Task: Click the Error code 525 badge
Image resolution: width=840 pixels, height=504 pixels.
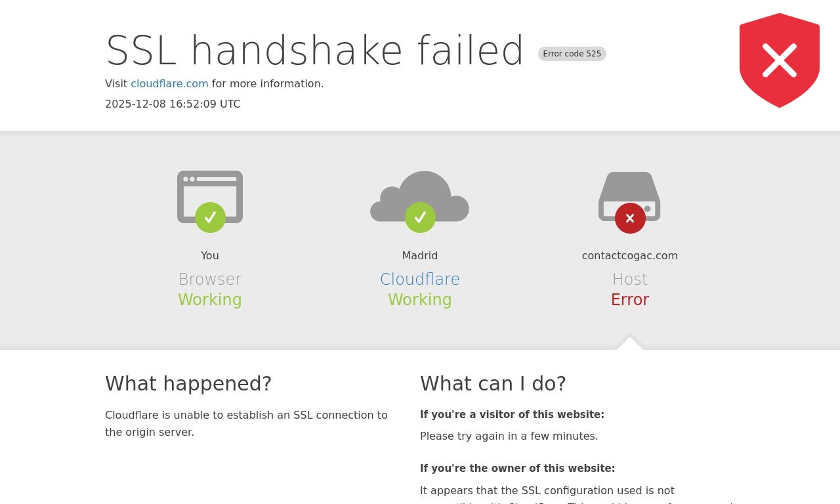Action: tap(572, 54)
